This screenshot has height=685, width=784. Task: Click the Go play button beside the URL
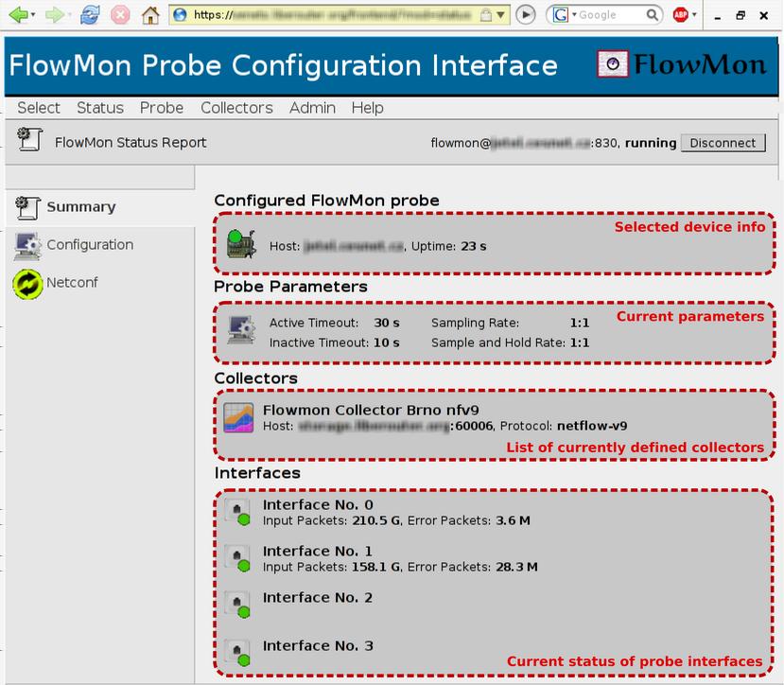pos(526,15)
